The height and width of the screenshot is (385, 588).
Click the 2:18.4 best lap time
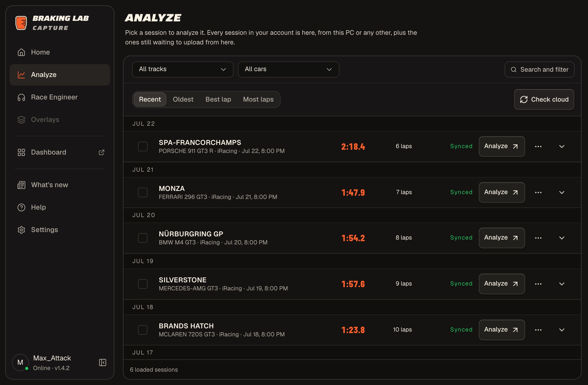pos(353,147)
